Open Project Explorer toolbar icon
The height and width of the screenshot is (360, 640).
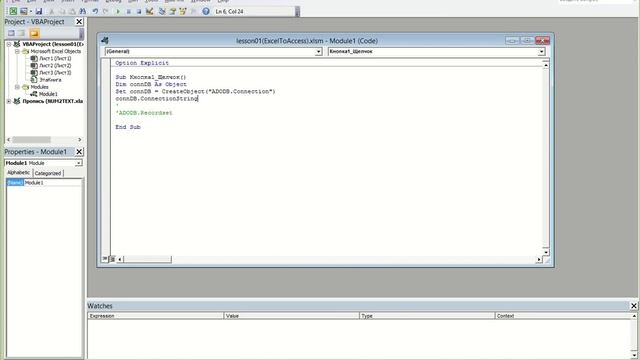tap(162, 11)
